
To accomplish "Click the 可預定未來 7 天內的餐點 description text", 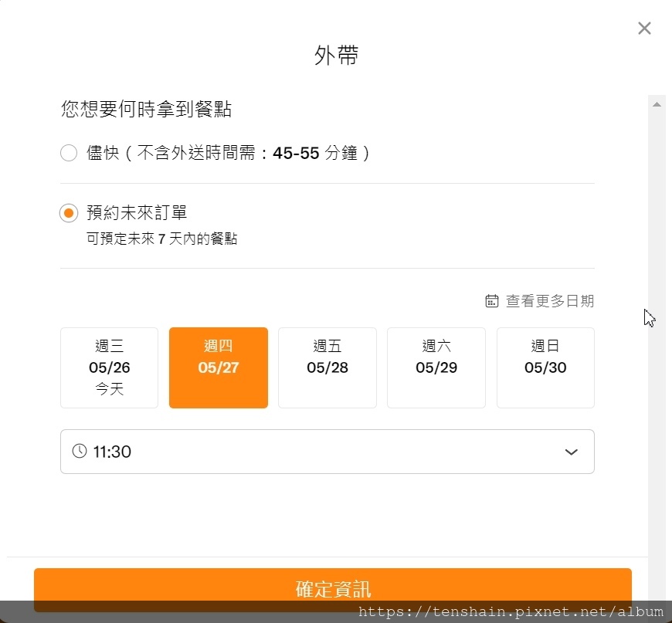I will click(161, 239).
